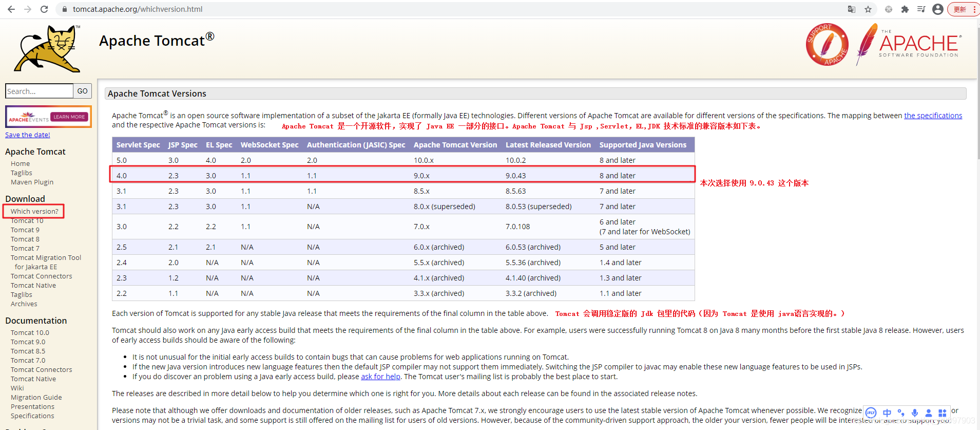The height and width of the screenshot is (430, 980).
Task: Open the Chrome profile avatar
Action: 938,9
